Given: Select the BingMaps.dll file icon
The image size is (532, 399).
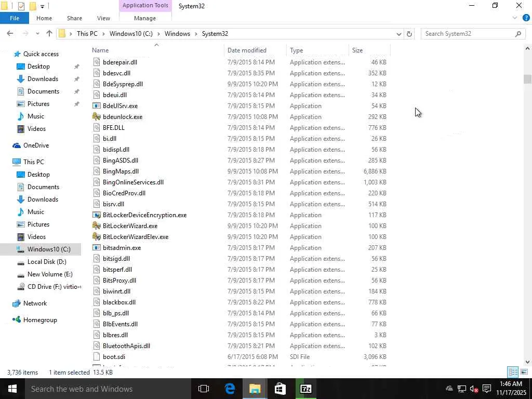Looking at the screenshot, I should pyautogui.click(x=97, y=171).
